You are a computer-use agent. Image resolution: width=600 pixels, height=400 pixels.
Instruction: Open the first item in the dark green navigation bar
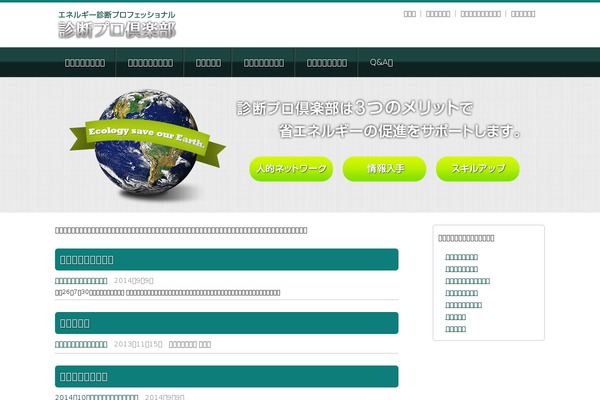pos(85,63)
